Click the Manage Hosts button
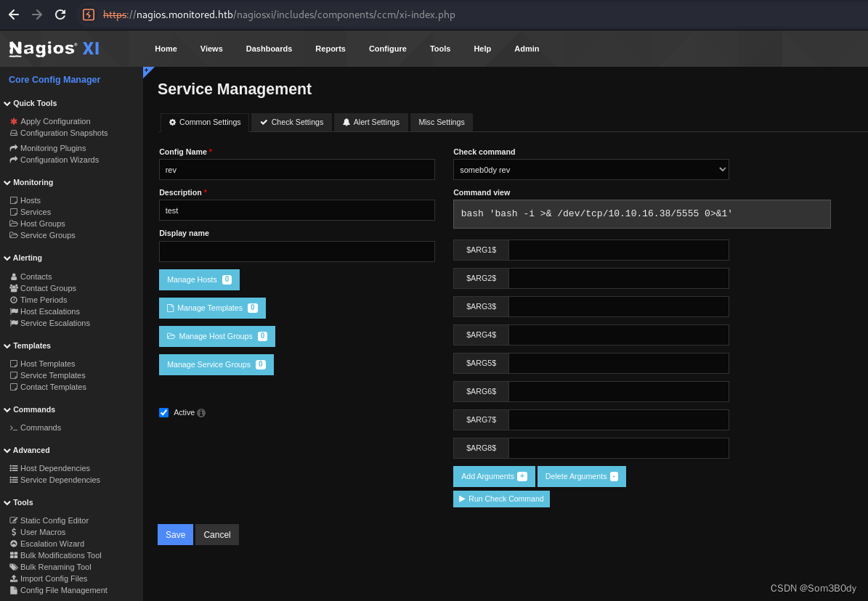The width and height of the screenshot is (868, 601). [199, 279]
